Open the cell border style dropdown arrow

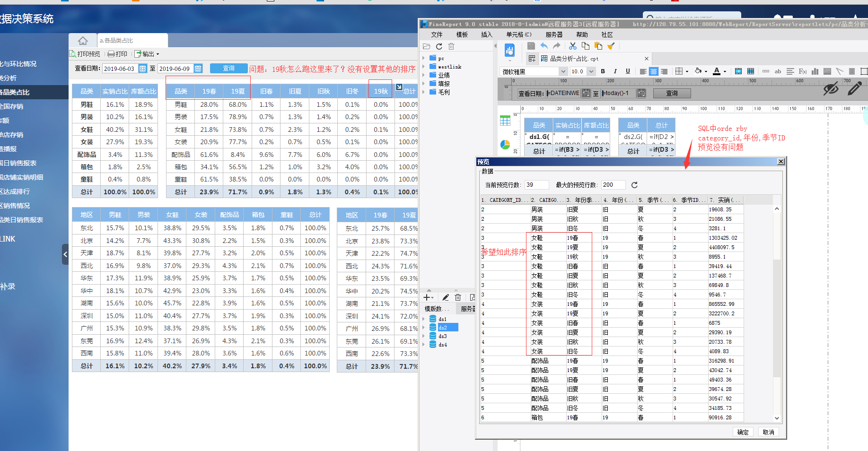point(687,72)
